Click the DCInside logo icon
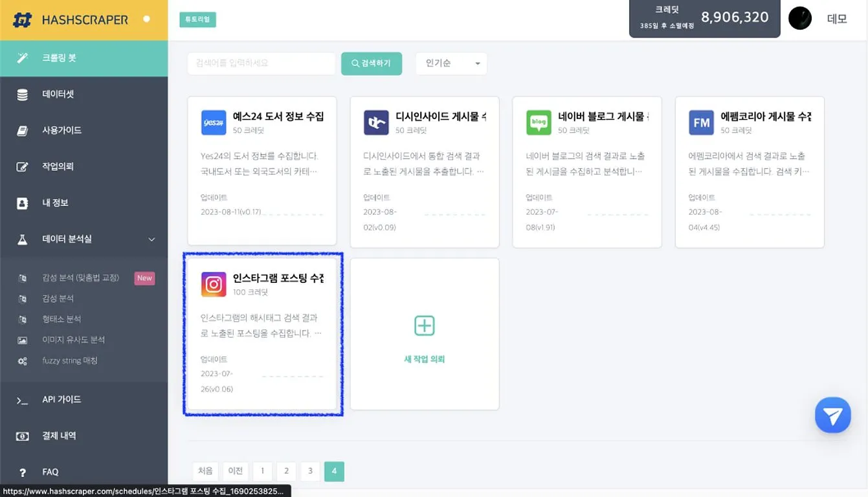Image resolution: width=868 pixels, height=497 pixels. pos(376,122)
